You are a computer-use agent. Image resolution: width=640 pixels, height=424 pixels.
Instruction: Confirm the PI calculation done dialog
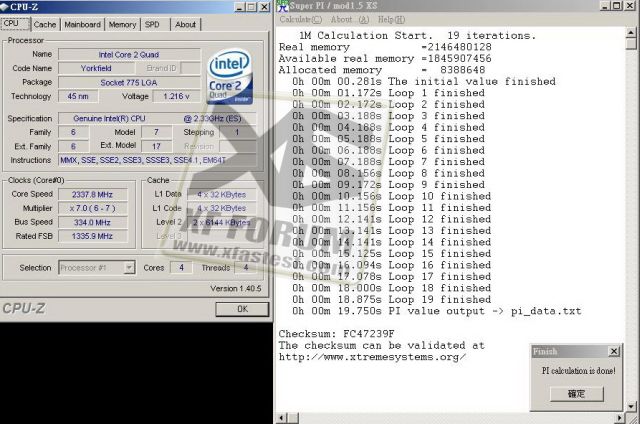[x=576, y=394]
